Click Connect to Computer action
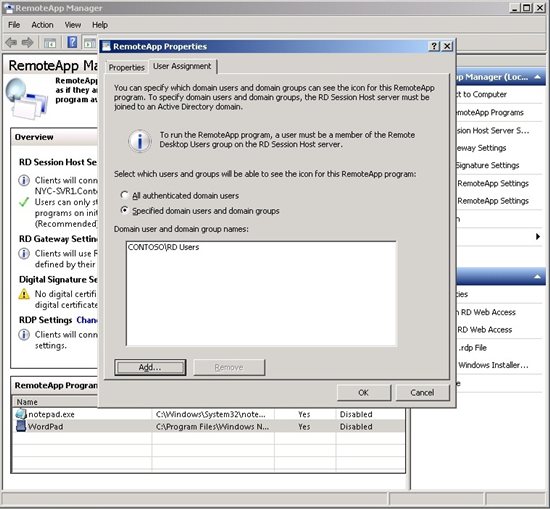The image size is (550, 509). [x=482, y=94]
